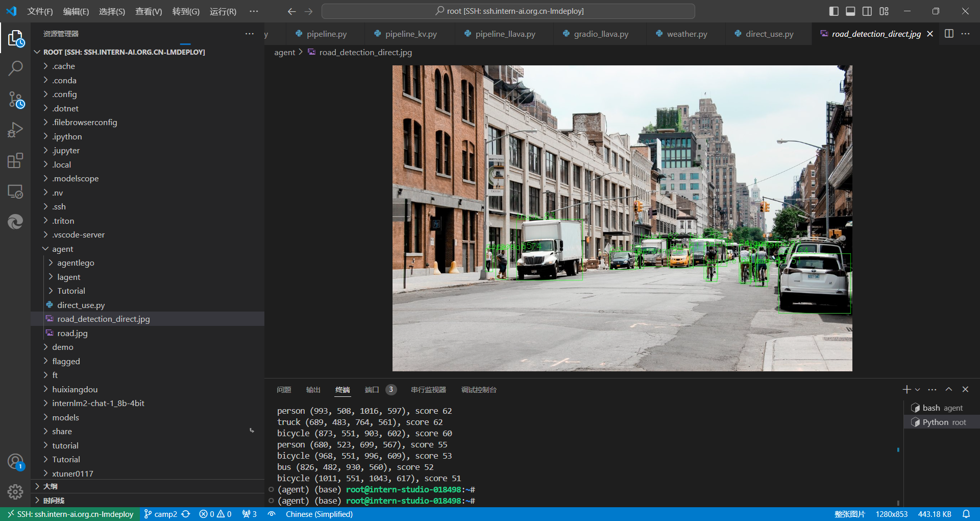Switch to the weather.py tab
The height and width of the screenshot is (521, 980).
click(x=687, y=34)
